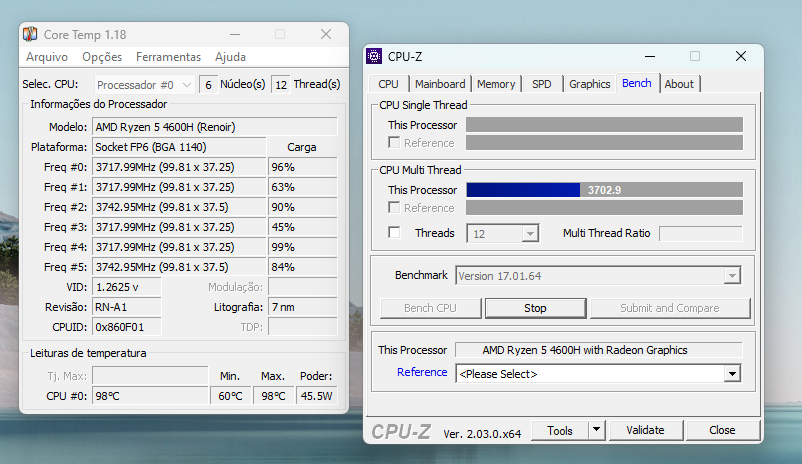802x464 pixels.
Task: Click the Min. temperature 60°C value
Action: pos(231,396)
